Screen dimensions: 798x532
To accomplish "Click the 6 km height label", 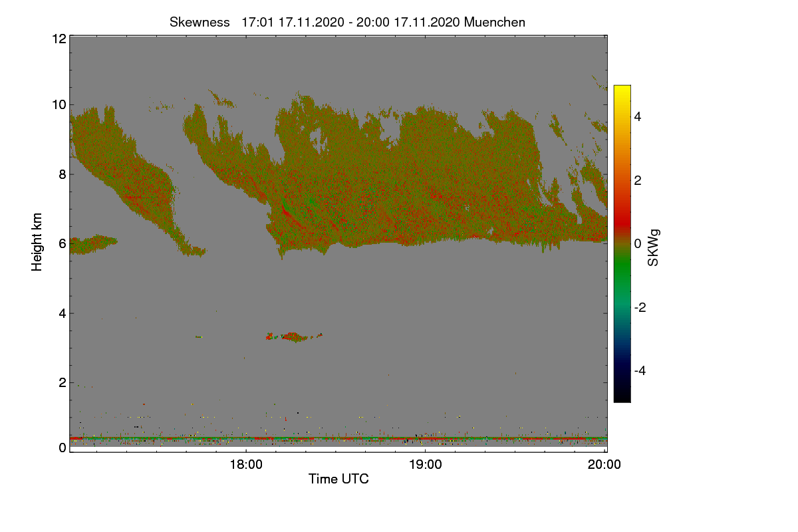I will pyautogui.click(x=62, y=243).
